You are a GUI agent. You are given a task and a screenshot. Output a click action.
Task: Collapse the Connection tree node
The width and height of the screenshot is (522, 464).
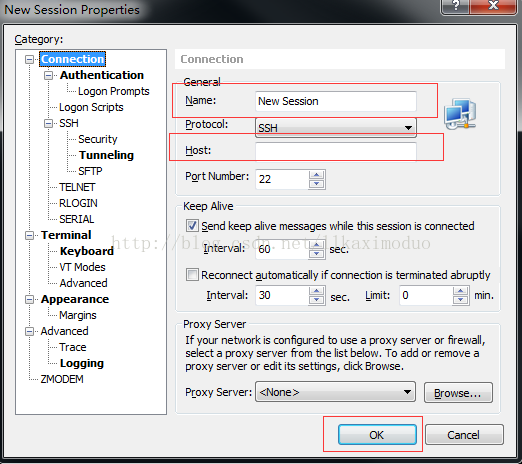pos(29,59)
